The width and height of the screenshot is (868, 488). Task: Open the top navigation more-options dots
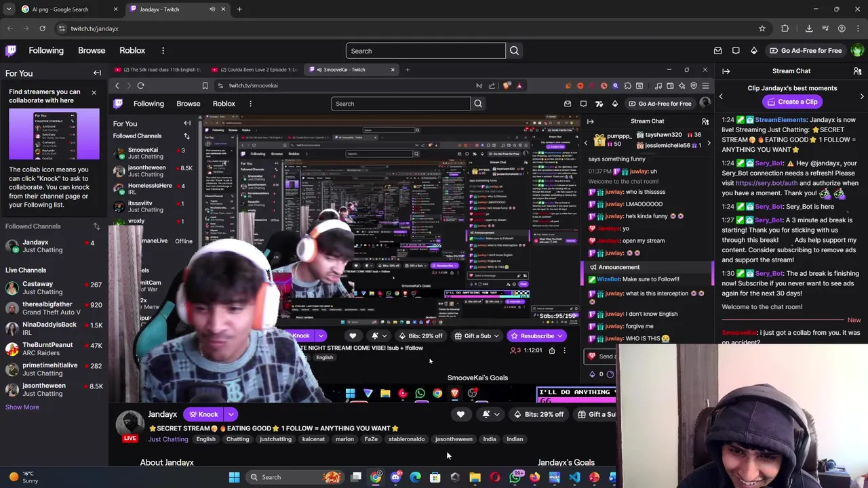(x=163, y=51)
